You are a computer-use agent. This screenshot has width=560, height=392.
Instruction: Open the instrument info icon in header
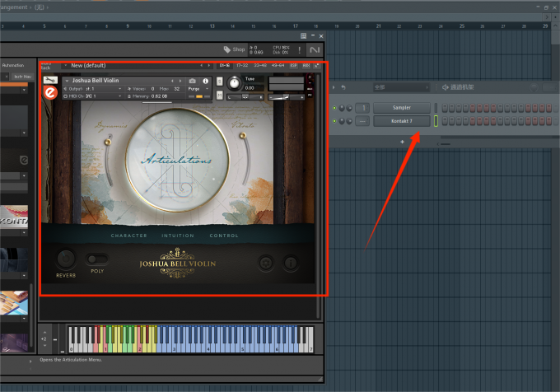coord(206,81)
